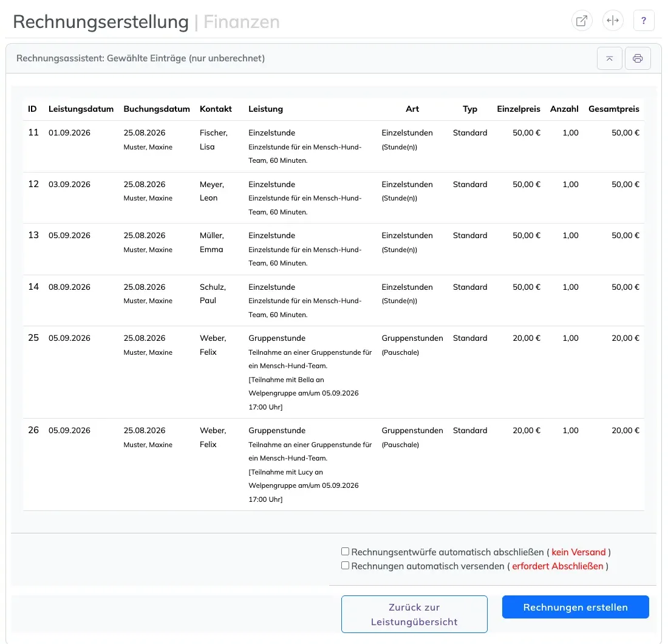668x644 pixels.
Task: Click the Art column header
Action: coord(412,109)
